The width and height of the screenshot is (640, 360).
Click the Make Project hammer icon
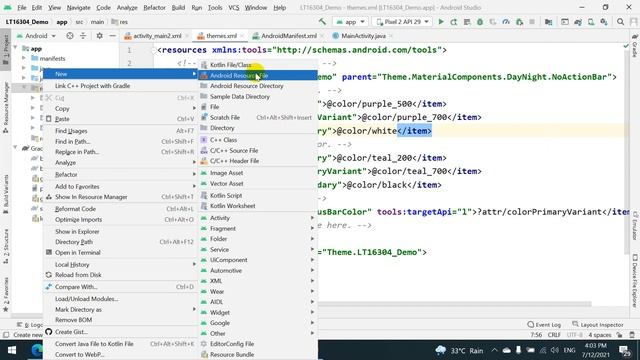322,22
